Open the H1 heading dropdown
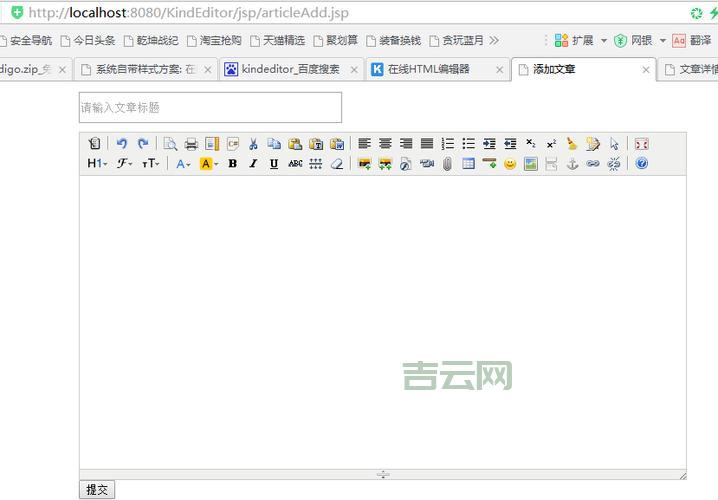The image size is (718, 500). (97, 164)
